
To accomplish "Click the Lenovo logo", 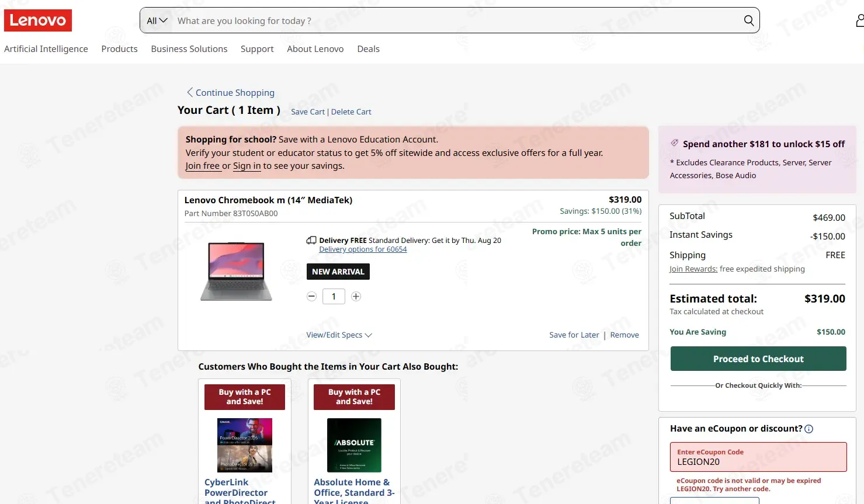I will click(x=38, y=20).
